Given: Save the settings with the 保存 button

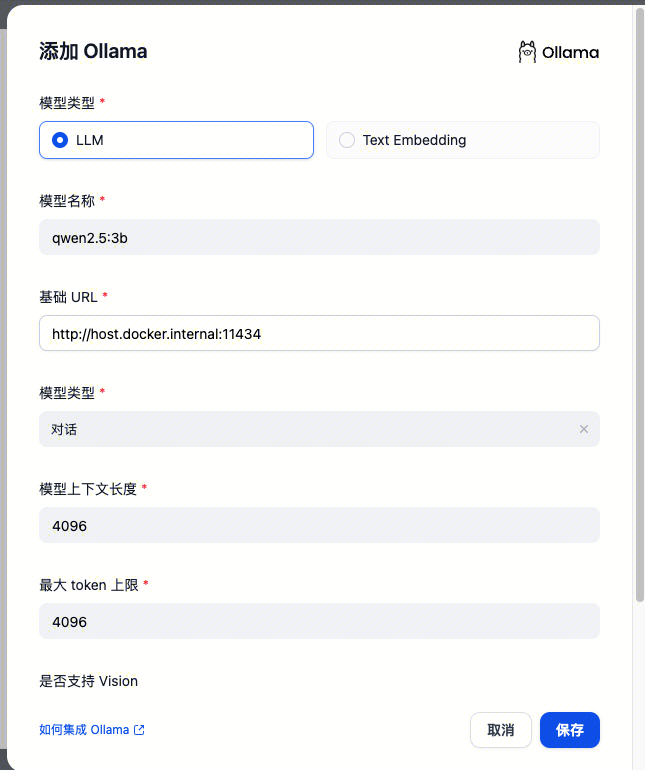Looking at the screenshot, I should [570, 730].
